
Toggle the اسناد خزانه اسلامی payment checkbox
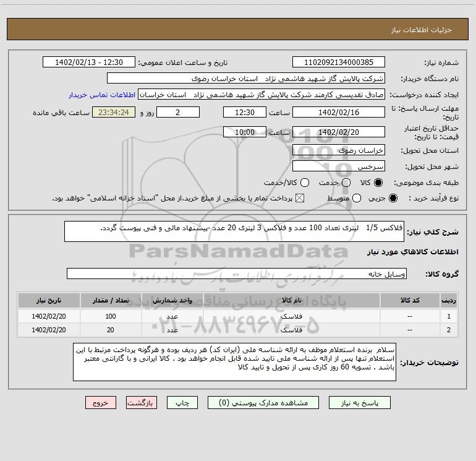click(300, 198)
